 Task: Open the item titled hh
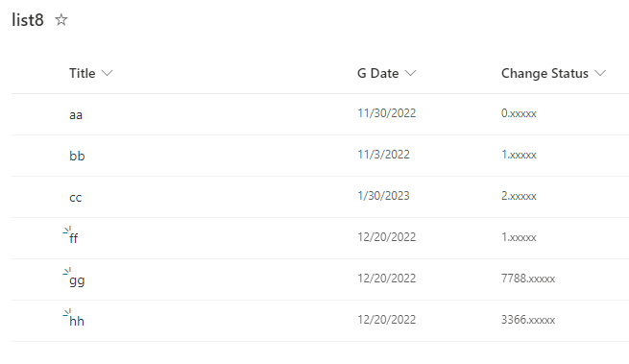click(x=77, y=321)
